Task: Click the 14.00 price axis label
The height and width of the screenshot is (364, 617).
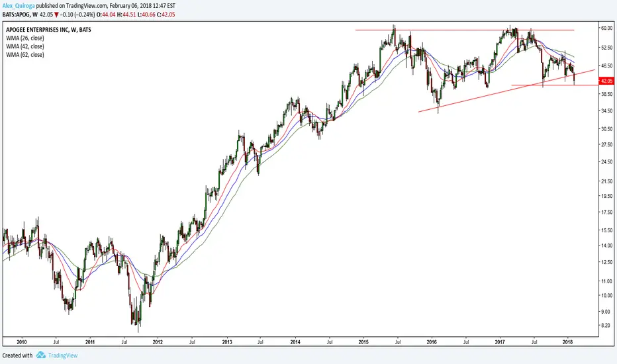Action: pyautogui.click(x=607, y=246)
